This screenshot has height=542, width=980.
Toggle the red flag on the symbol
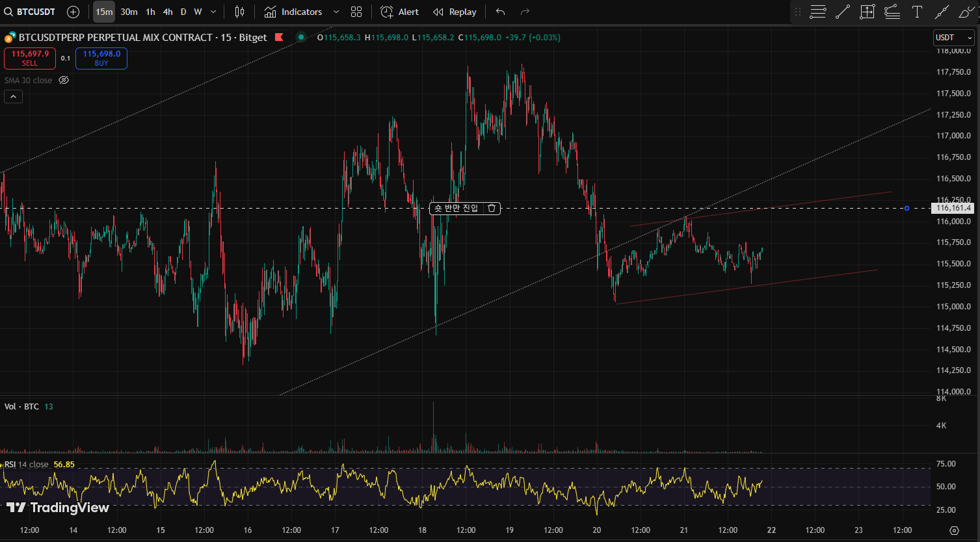[279, 37]
